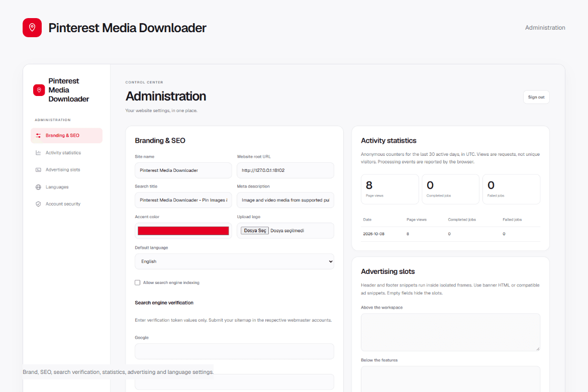Screen dimensions: 588x392
Task: Enable Allow search engine indexing
Action: tap(138, 282)
